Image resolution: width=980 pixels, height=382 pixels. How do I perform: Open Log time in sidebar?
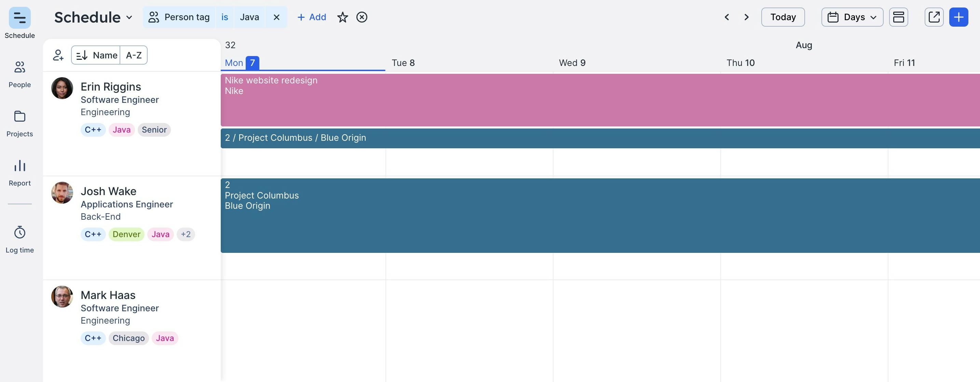pyautogui.click(x=20, y=240)
